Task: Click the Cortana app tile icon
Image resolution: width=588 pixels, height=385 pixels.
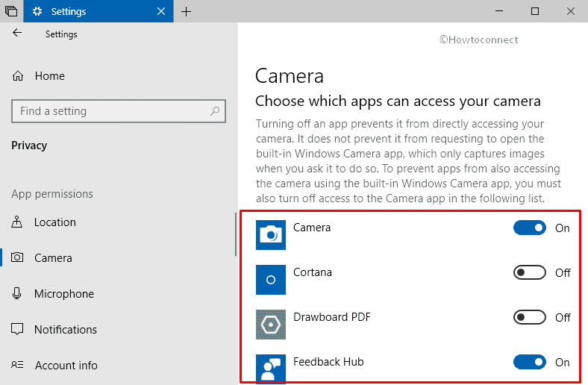Action: pyautogui.click(x=271, y=280)
